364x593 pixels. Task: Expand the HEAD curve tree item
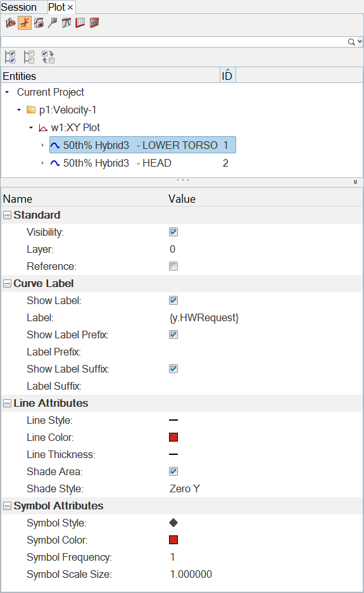tap(42, 163)
